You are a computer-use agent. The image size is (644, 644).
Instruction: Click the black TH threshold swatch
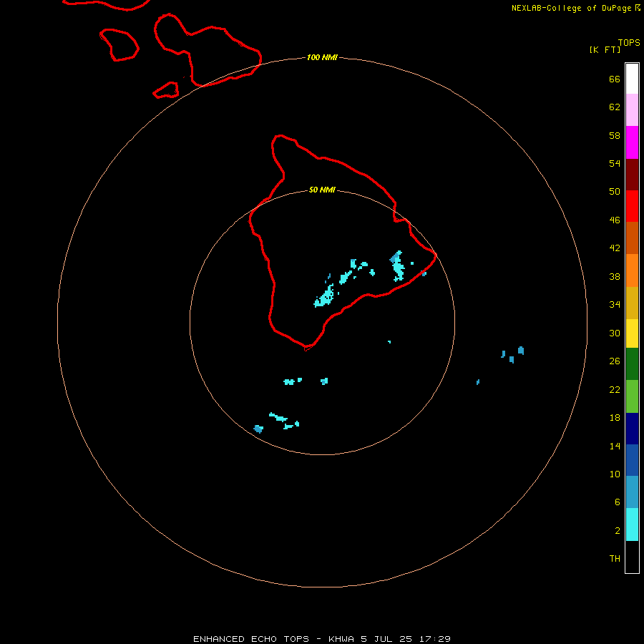(632, 557)
